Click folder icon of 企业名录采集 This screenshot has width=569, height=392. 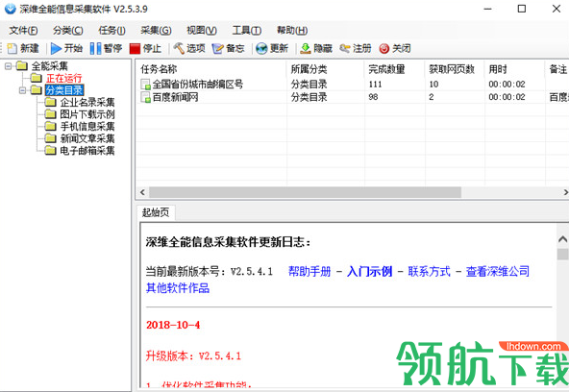(50, 102)
